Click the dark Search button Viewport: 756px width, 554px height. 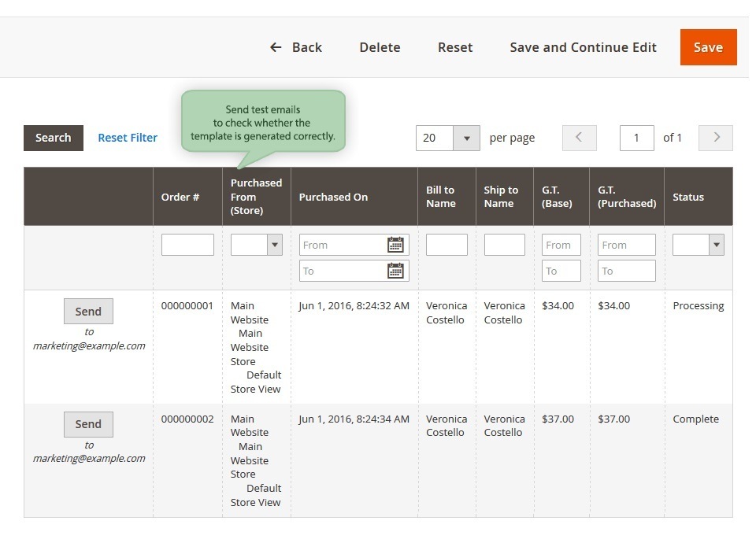(x=54, y=138)
